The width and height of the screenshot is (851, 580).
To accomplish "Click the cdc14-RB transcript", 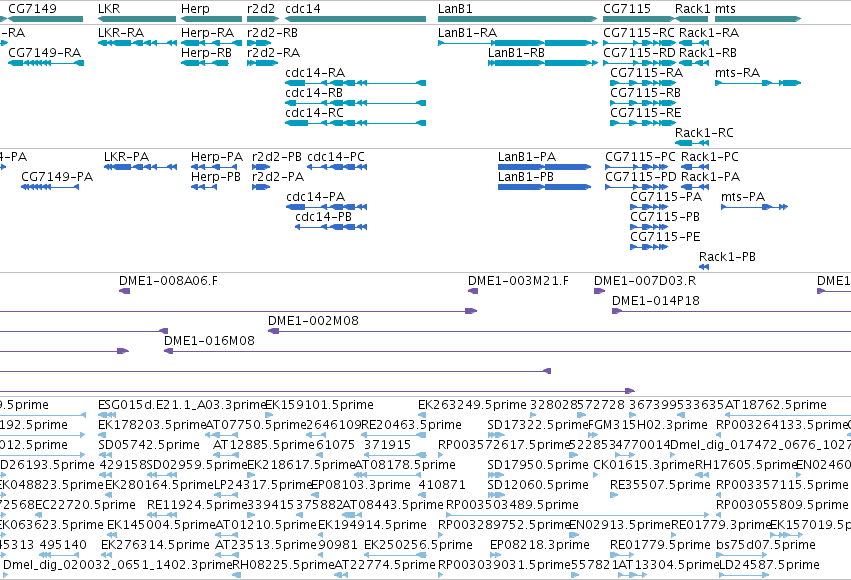I will [x=355, y=103].
